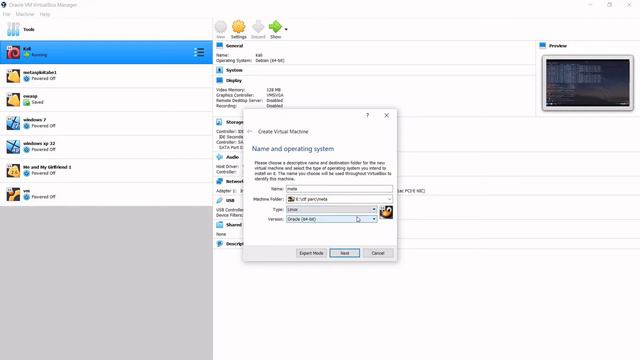
Task: Click the Kali preview thumbnail
Action: (x=588, y=83)
